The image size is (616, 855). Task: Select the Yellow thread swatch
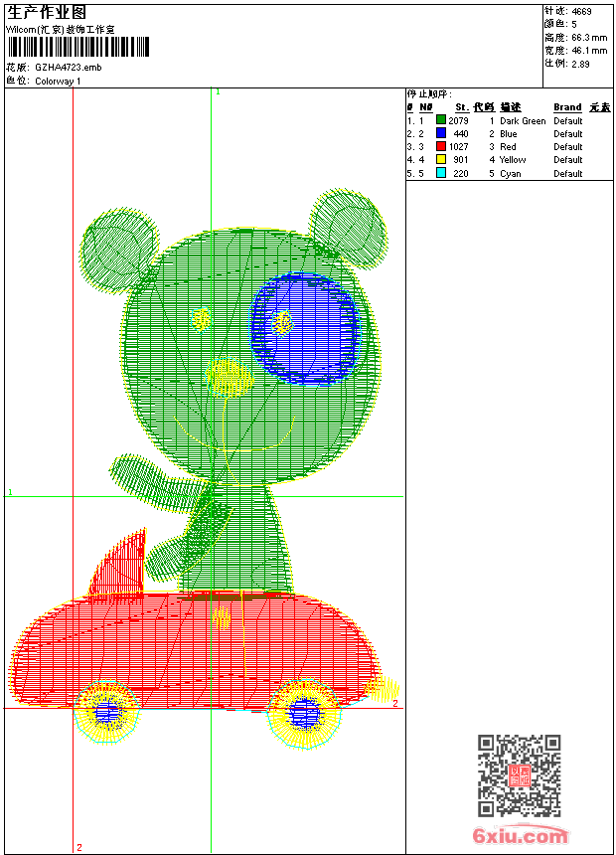(x=441, y=159)
